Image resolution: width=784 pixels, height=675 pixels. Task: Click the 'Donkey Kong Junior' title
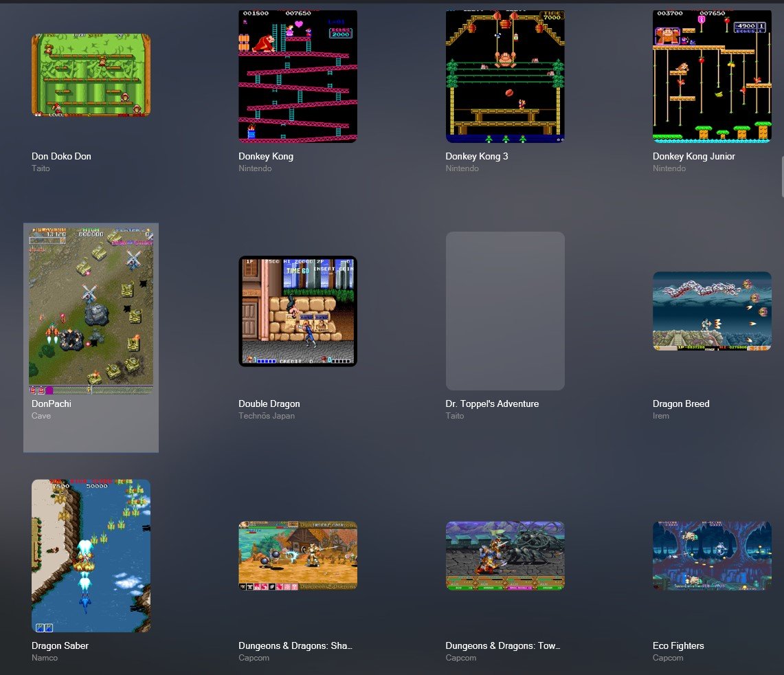coord(693,156)
